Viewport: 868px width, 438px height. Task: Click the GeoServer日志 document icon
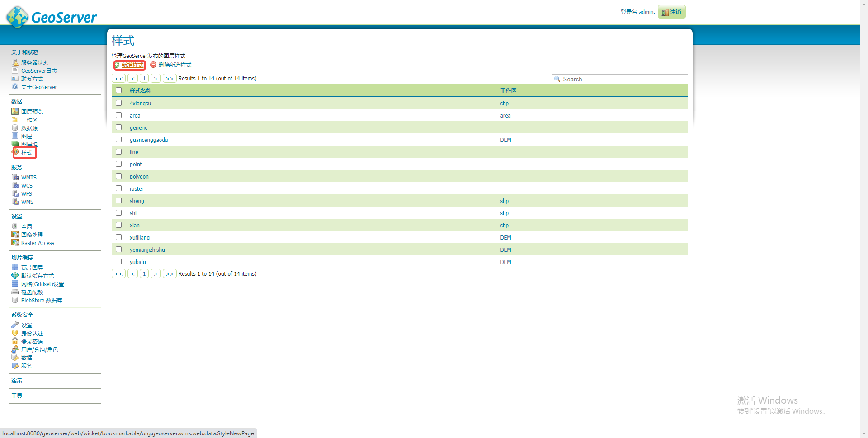[15, 71]
